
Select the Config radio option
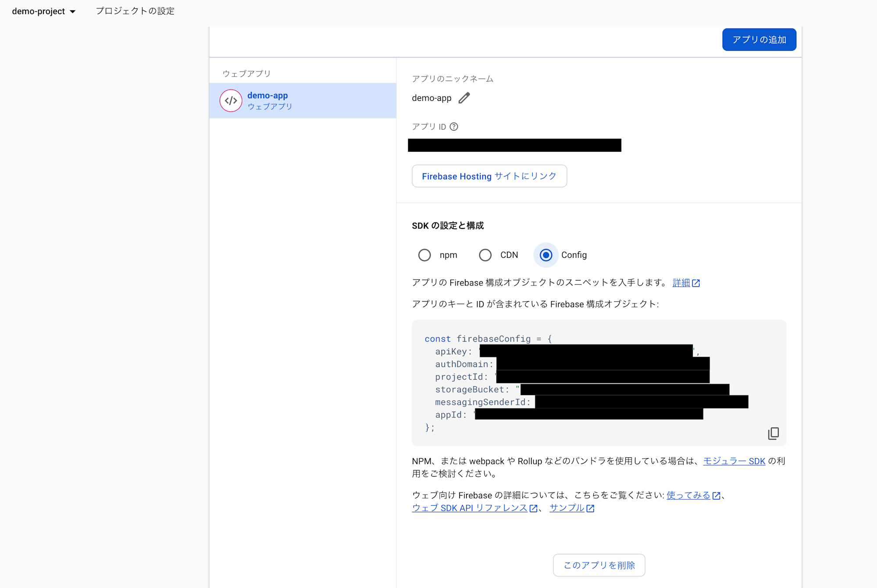tap(546, 255)
